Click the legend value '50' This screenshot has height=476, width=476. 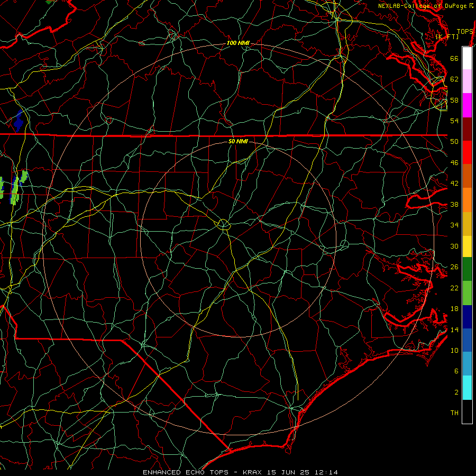454,141
